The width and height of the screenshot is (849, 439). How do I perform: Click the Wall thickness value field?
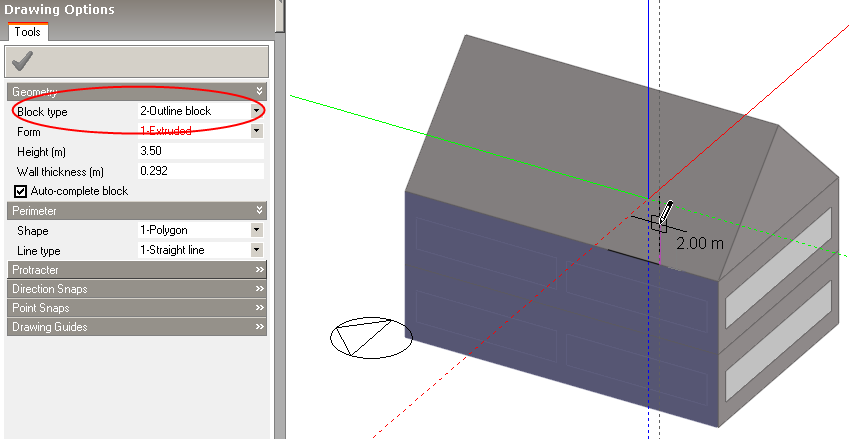200,171
